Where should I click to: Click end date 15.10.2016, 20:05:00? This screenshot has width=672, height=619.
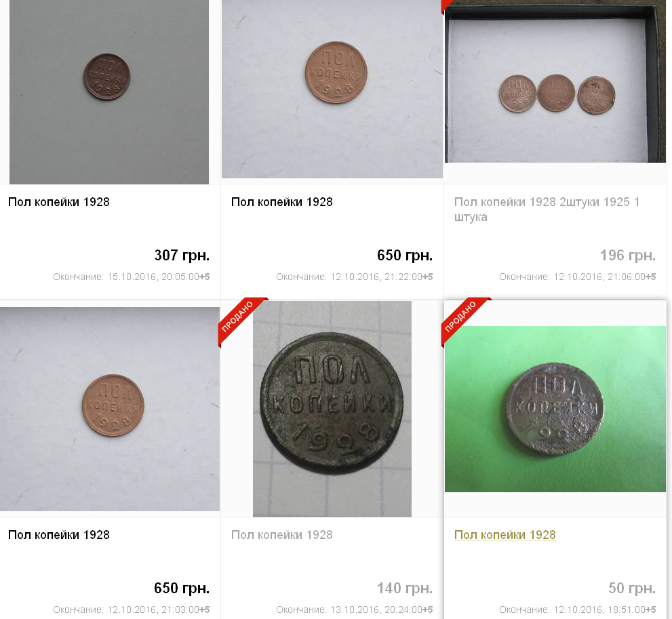click(x=131, y=277)
